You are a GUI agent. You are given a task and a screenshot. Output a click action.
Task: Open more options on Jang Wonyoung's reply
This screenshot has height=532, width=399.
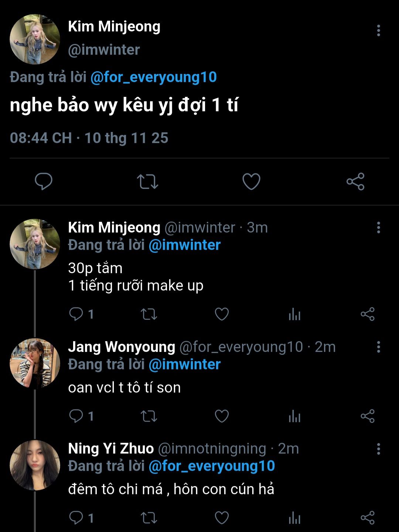point(378,347)
